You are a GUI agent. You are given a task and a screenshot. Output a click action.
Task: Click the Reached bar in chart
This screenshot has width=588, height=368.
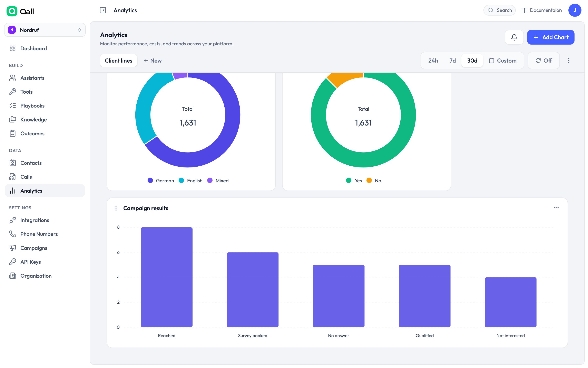(x=167, y=277)
